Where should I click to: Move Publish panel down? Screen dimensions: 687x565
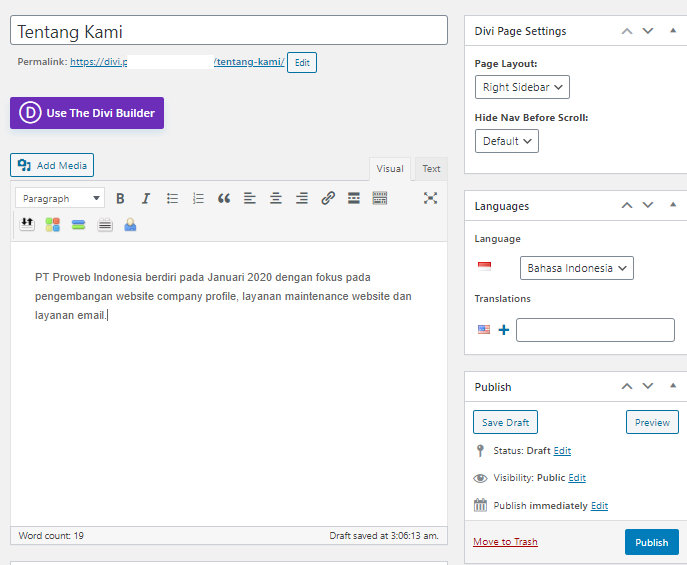(648, 386)
